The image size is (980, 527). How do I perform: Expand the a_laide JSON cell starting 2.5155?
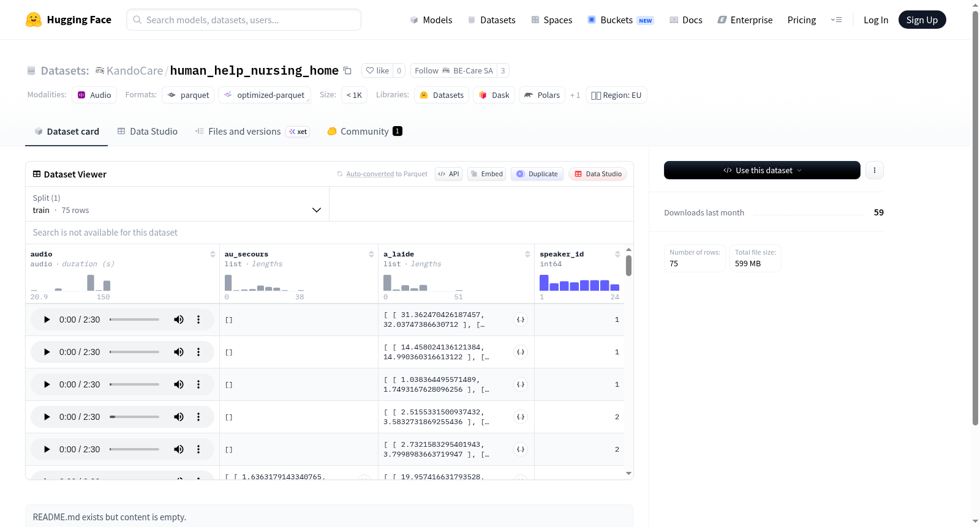521,417
